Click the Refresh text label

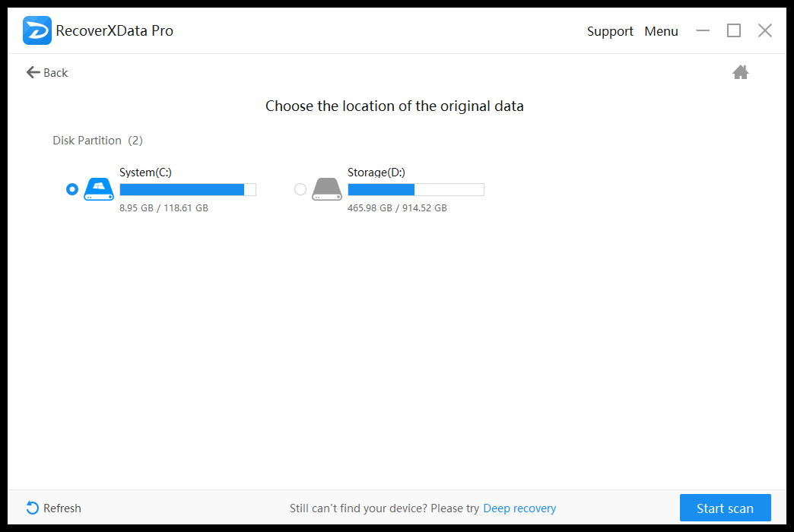point(62,508)
